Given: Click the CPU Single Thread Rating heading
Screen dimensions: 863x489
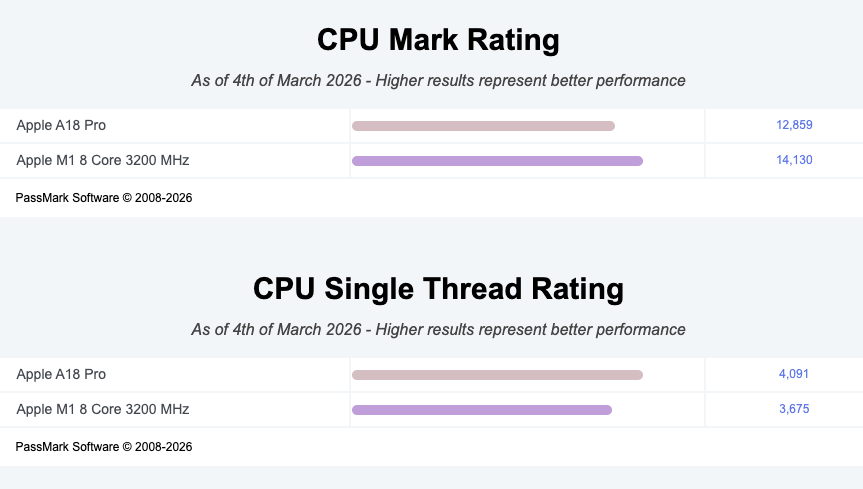Looking at the screenshot, I should 438,289.
